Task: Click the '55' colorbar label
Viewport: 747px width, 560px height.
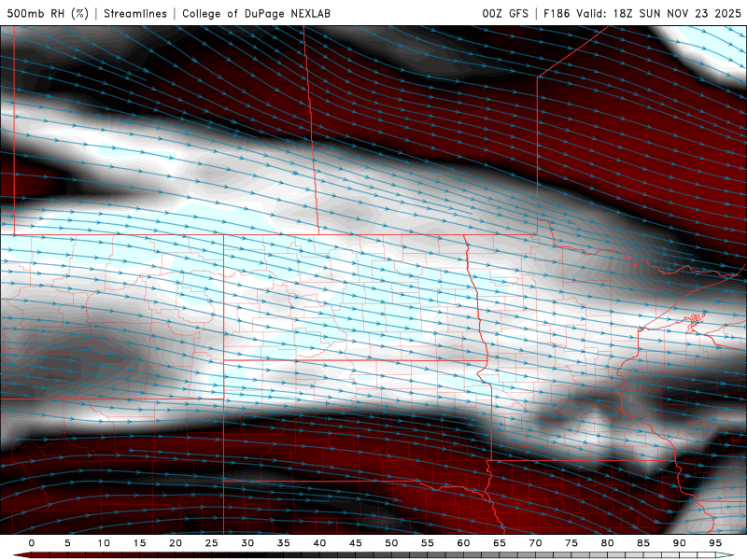Action: coord(428,543)
